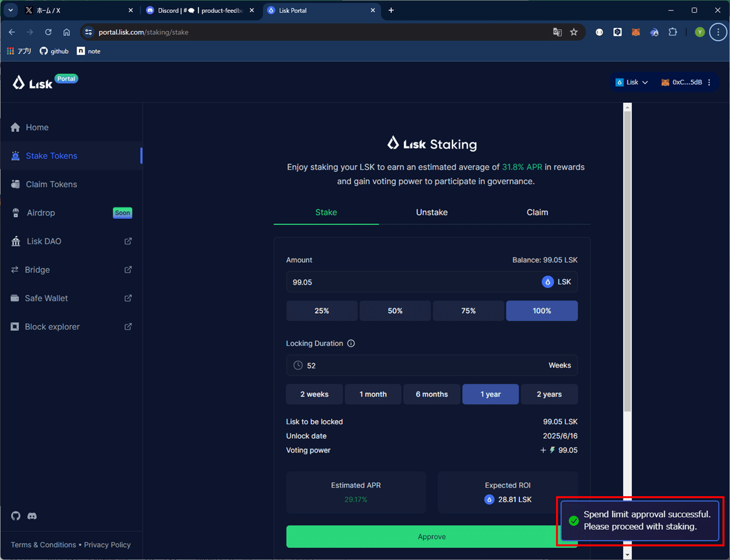Switch to the X home browser tab
Image resolution: width=730 pixels, height=560 pixels.
[x=78, y=10]
